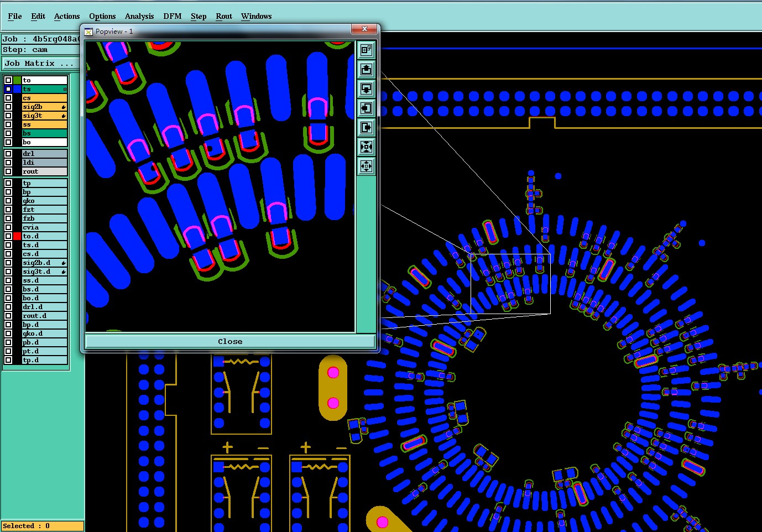The height and width of the screenshot is (532, 762).
Task: Open the Windows menu
Action: (x=256, y=16)
